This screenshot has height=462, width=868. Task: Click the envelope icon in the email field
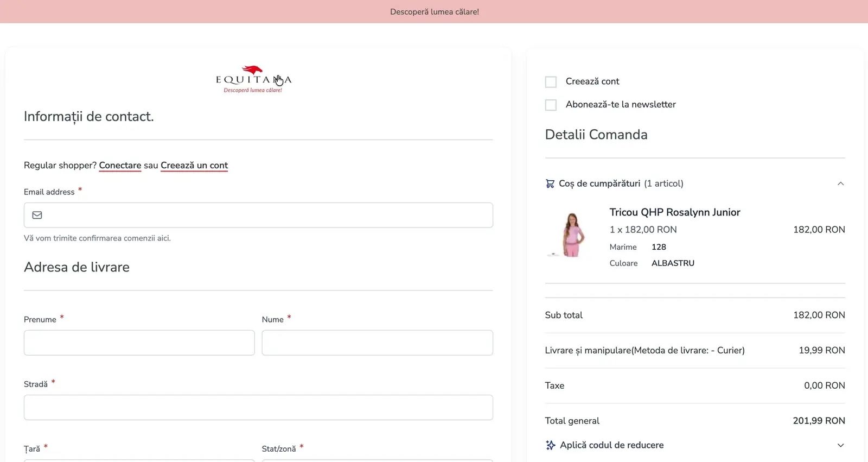(x=37, y=215)
